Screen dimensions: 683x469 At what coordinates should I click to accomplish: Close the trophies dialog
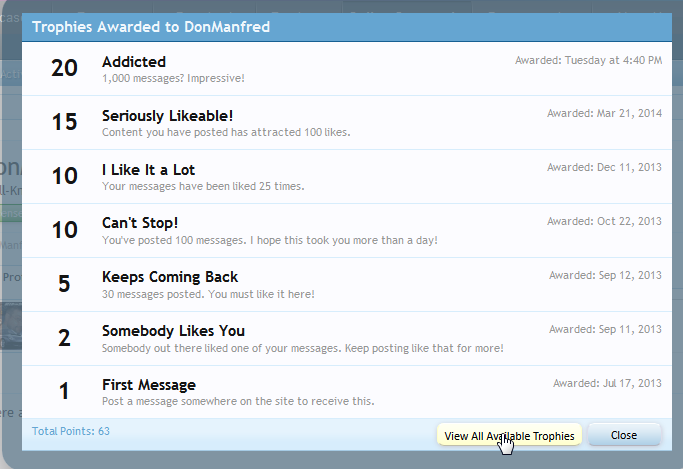[x=624, y=435]
